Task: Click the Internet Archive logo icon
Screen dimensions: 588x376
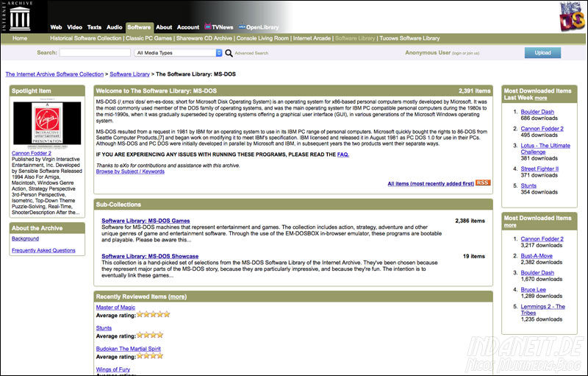Action: click(x=20, y=18)
